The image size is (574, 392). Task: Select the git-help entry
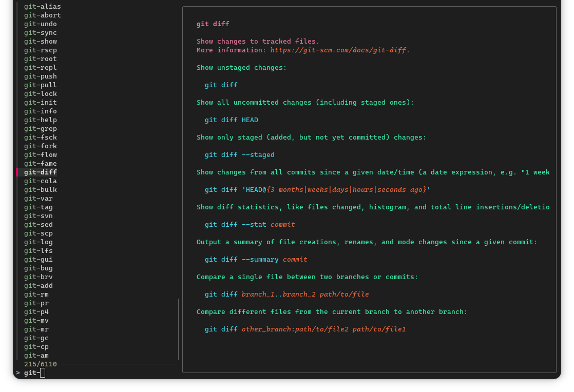coord(40,120)
